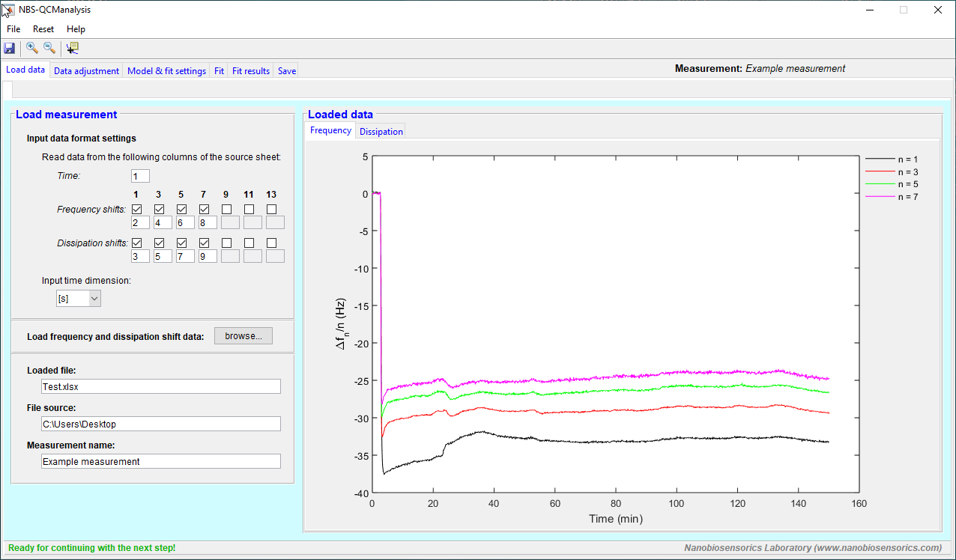
Task: Uncheck Dissipation shifts overtone 1 checkbox
Action: tap(136, 243)
